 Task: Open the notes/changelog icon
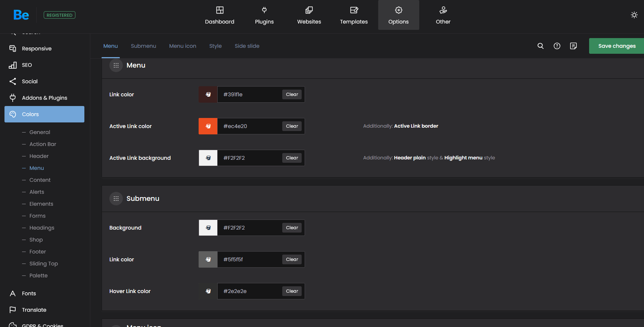(x=573, y=46)
